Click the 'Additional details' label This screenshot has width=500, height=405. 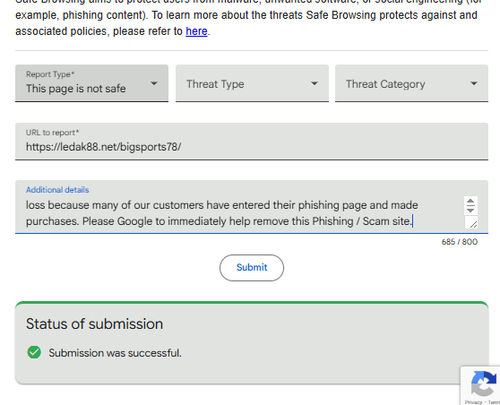coord(57,190)
